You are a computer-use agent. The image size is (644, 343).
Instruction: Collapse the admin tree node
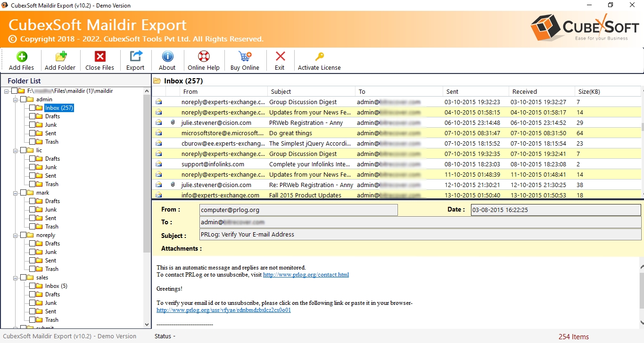pos(16,99)
